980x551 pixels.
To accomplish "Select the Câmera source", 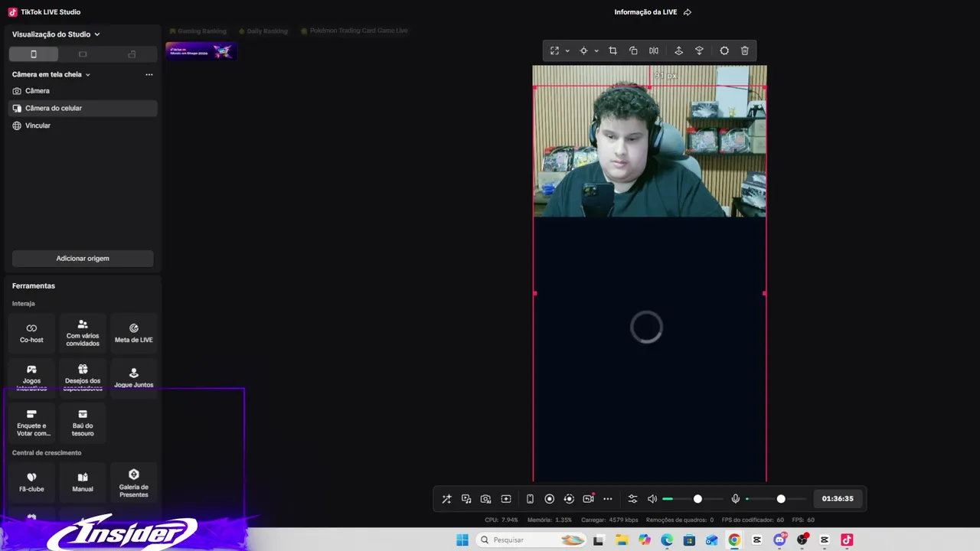I will [x=83, y=91].
